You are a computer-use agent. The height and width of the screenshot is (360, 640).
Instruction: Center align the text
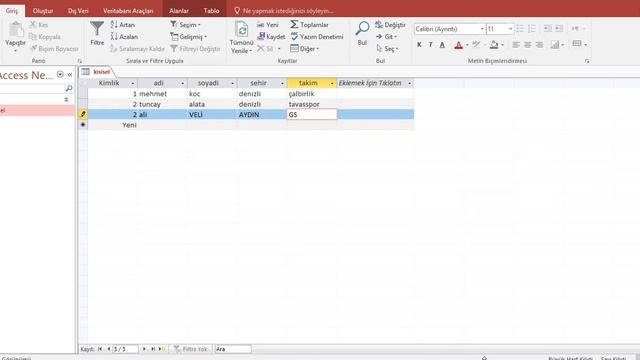click(528, 44)
